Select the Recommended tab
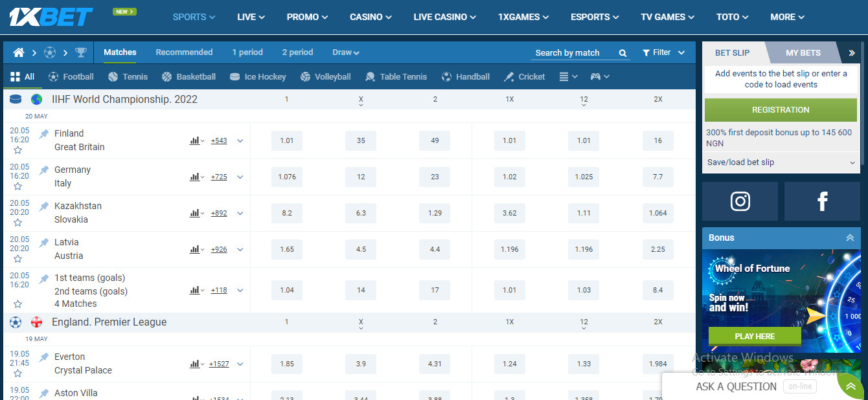Screen dimensions: 868x400 click(184, 52)
